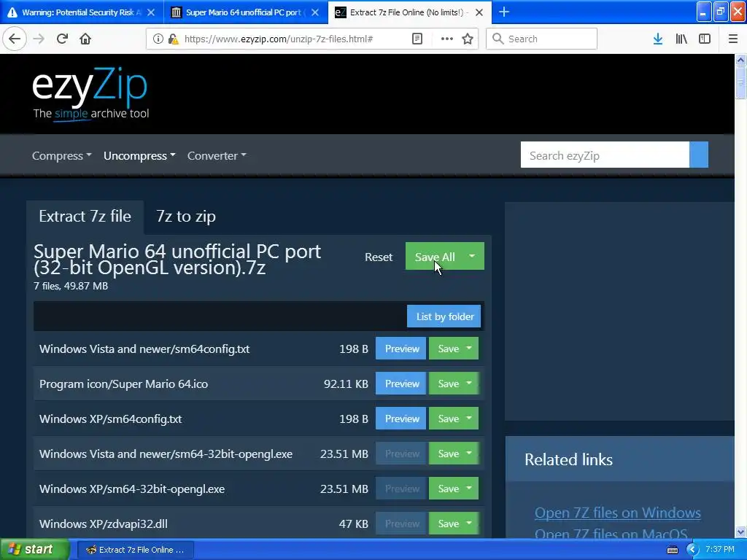
Task: Select the 7z to zip tab
Action: coord(186,217)
